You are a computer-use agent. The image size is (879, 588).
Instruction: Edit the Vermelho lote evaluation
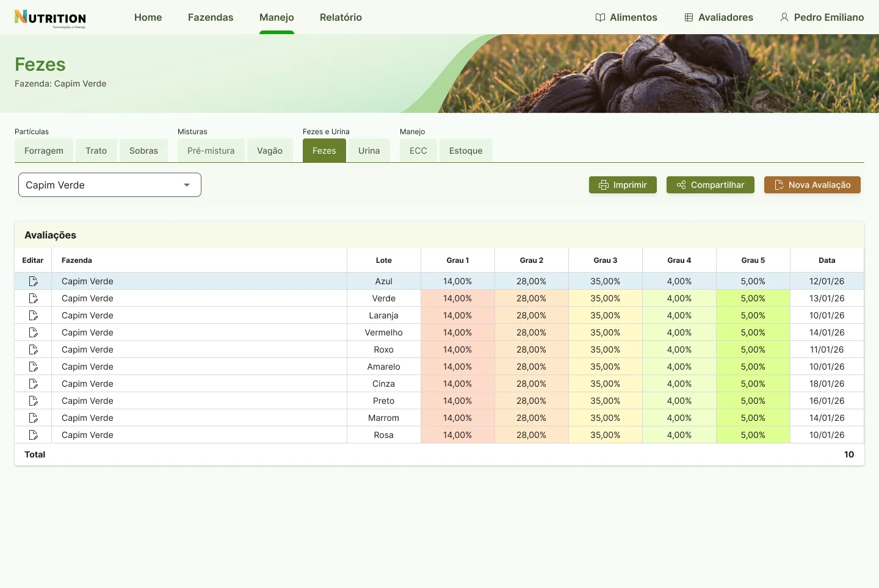[33, 332]
